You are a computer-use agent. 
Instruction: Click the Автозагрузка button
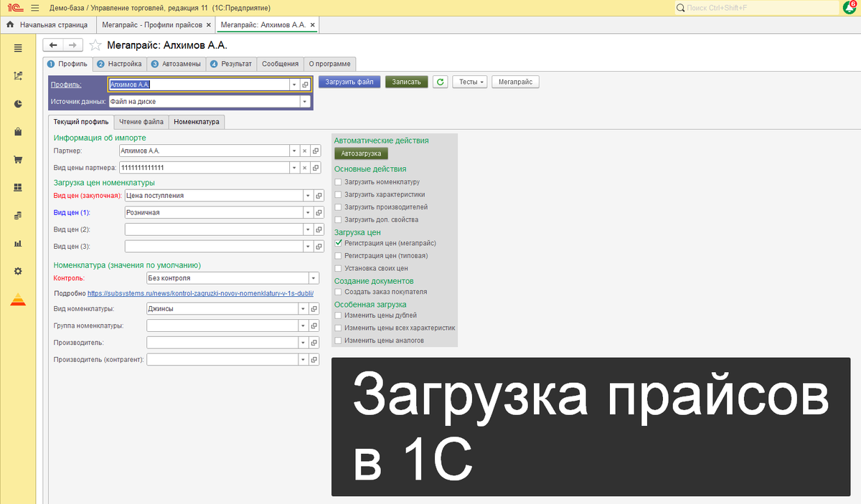(x=362, y=153)
